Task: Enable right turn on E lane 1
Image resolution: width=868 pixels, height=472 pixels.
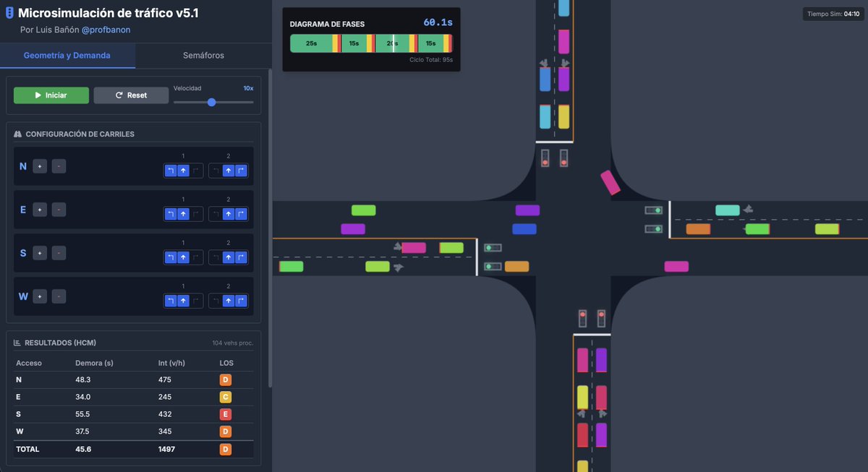Action: [x=195, y=214]
